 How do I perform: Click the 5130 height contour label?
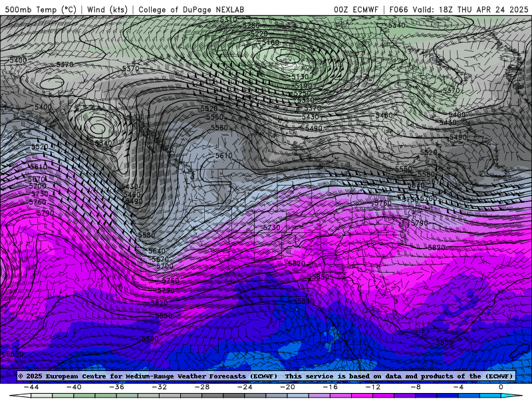click(300, 77)
